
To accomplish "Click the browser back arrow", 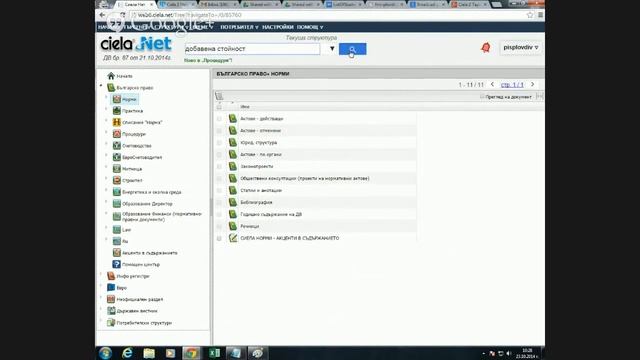I will pyautogui.click(x=102, y=15).
